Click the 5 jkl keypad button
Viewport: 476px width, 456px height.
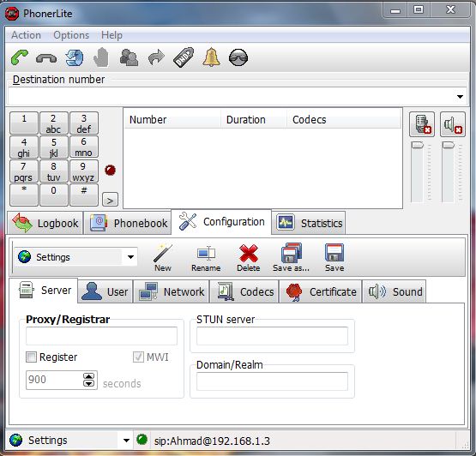54,147
